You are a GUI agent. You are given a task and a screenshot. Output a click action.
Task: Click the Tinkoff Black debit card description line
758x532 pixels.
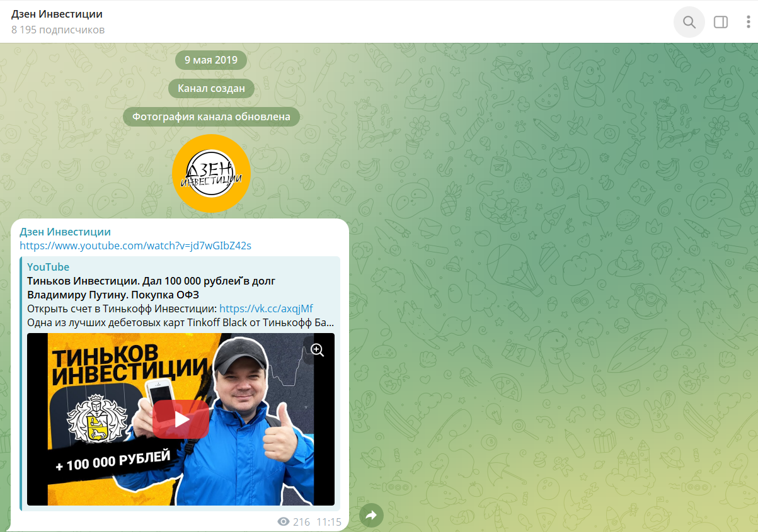181,322
